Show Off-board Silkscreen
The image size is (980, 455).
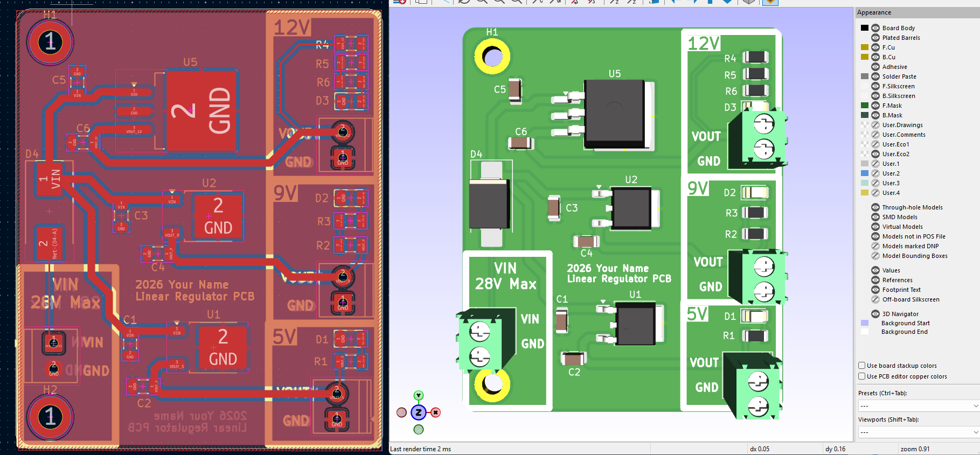click(x=875, y=299)
